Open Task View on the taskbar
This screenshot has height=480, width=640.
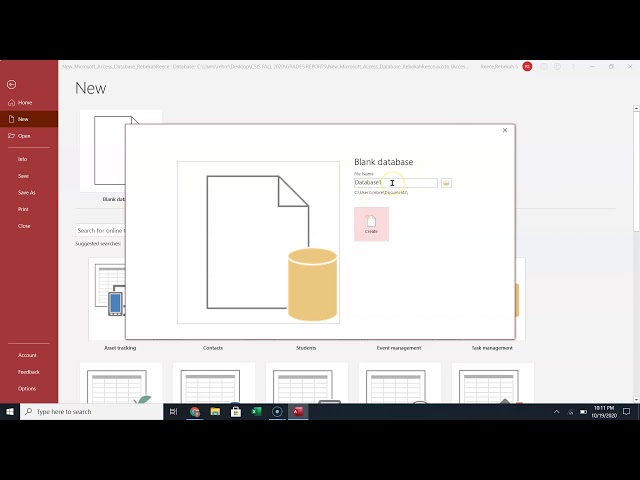point(173,412)
